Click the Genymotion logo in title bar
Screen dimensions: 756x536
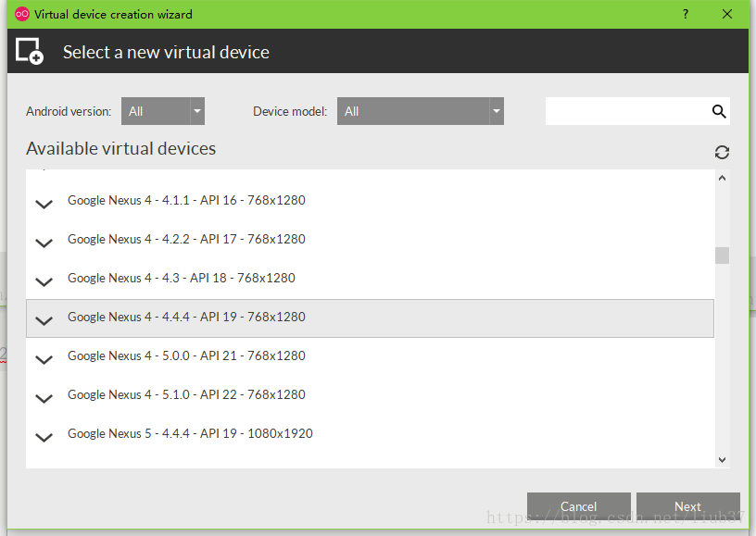22,14
